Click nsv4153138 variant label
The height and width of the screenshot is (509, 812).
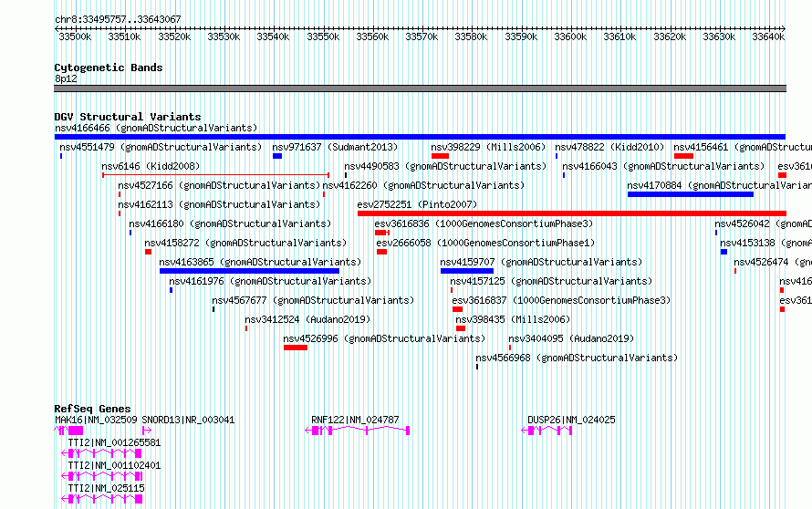point(765,243)
